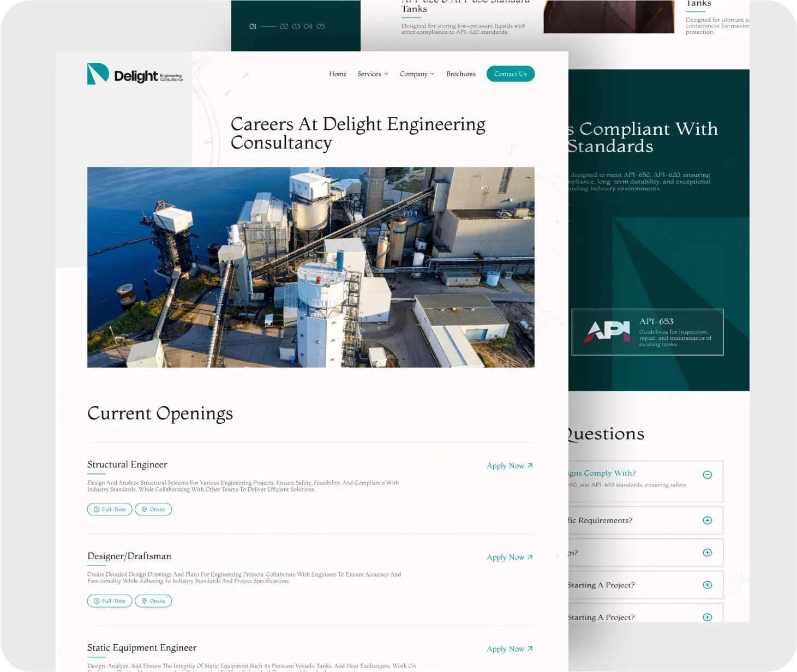
Task: Open the Company dropdown menu
Action: pos(417,74)
